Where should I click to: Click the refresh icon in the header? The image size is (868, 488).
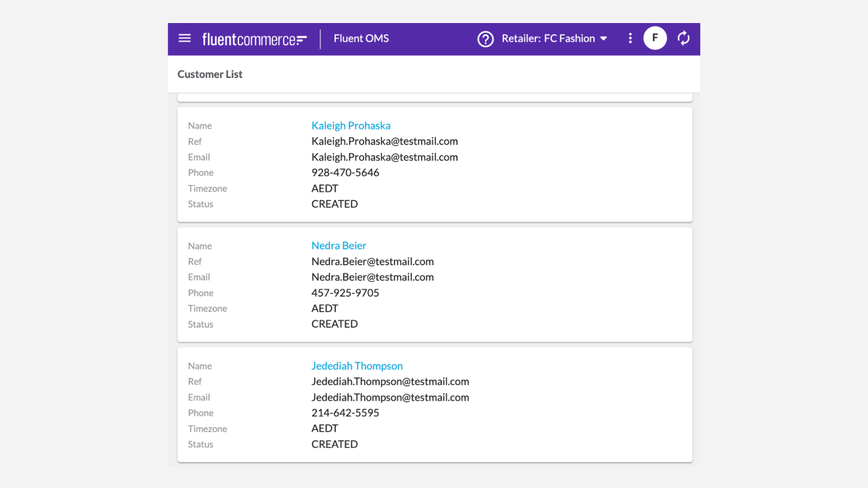(x=683, y=38)
